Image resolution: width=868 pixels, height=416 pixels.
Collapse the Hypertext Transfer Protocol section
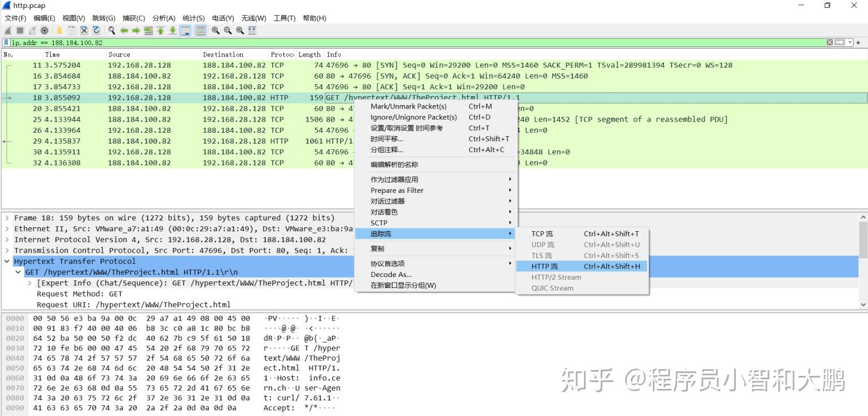tap(7, 261)
